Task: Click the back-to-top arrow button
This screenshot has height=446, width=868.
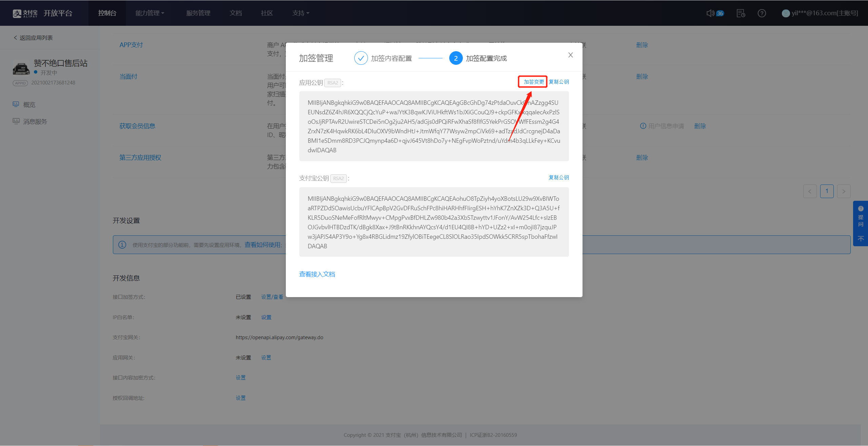Action: pos(861,239)
